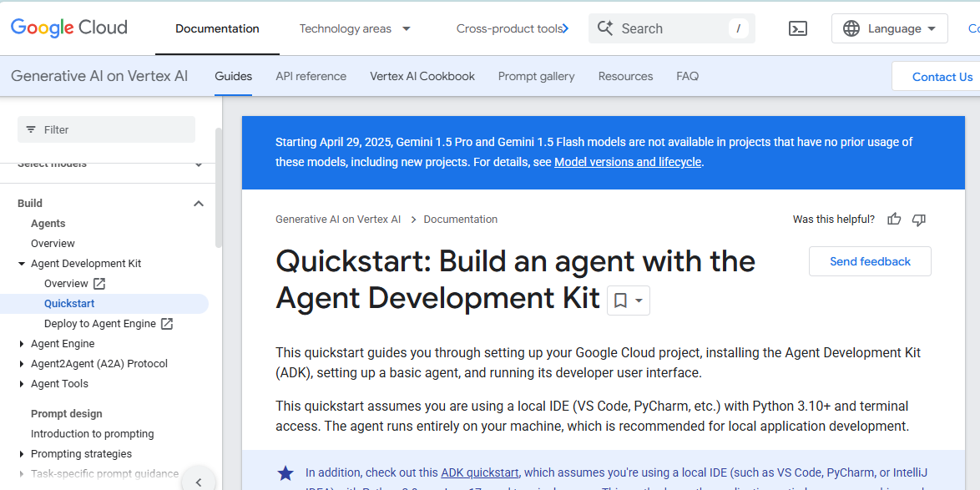Image resolution: width=980 pixels, height=490 pixels.
Task: Click the slash shortcut key in search
Action: pyautogui.click(x=738, y=28)
